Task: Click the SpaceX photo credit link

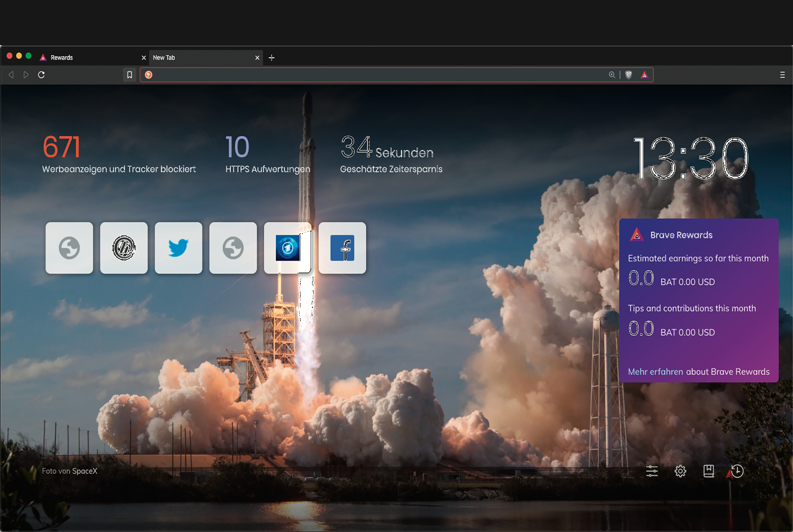Action: (x=84, y=471)
